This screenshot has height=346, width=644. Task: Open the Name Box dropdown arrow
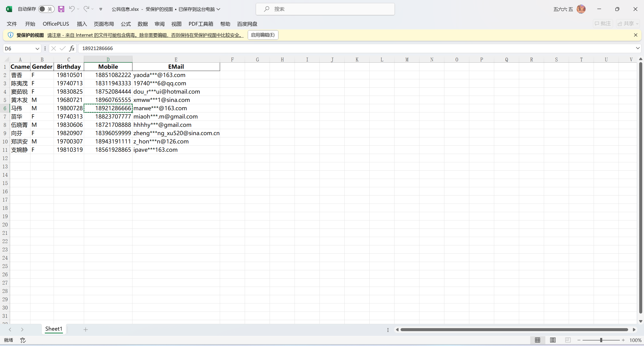pos(37,49)
